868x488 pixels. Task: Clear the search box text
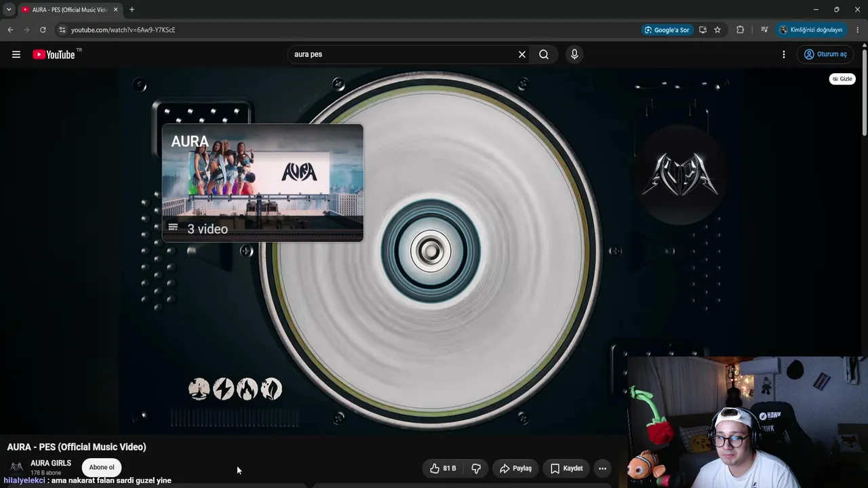point(522,54)
